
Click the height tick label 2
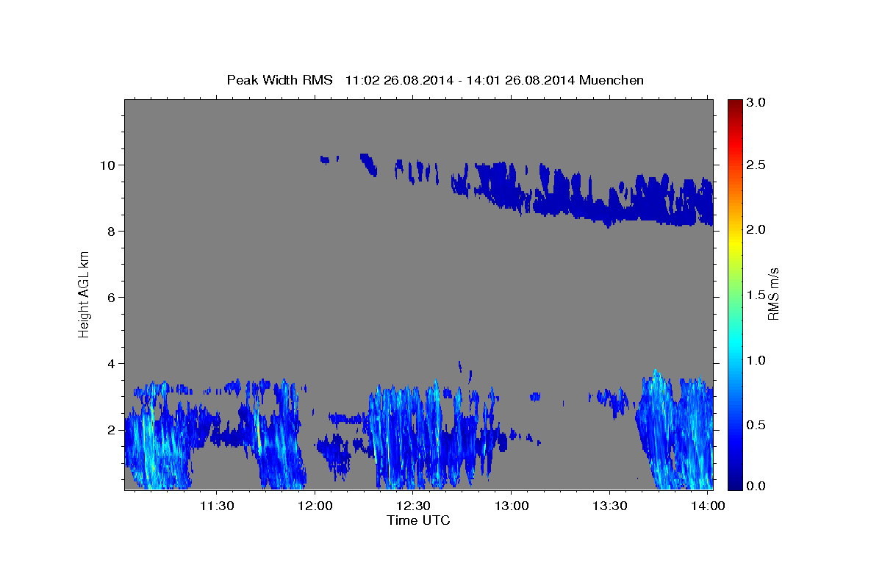(x=111, y=430)
